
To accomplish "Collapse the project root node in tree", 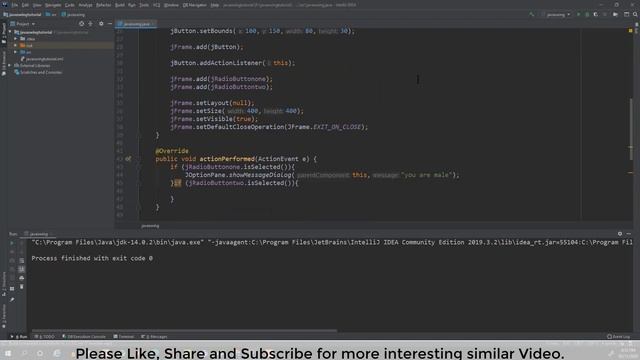I will pyautogui.click(x=10, y=32).
